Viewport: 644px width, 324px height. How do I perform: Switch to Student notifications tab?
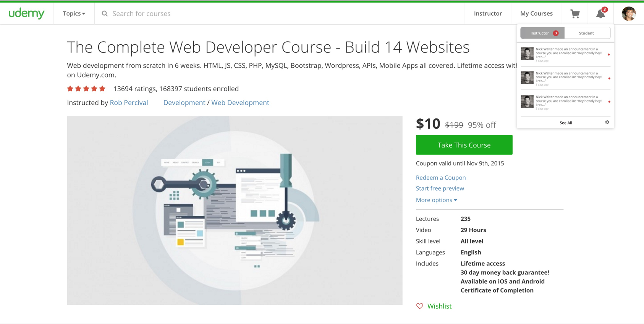click(587, 33)
